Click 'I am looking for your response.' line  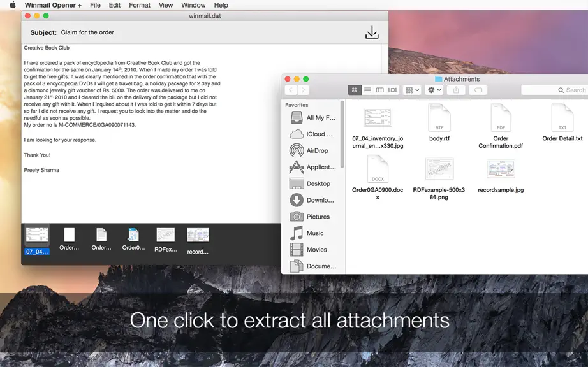[60, 140]
